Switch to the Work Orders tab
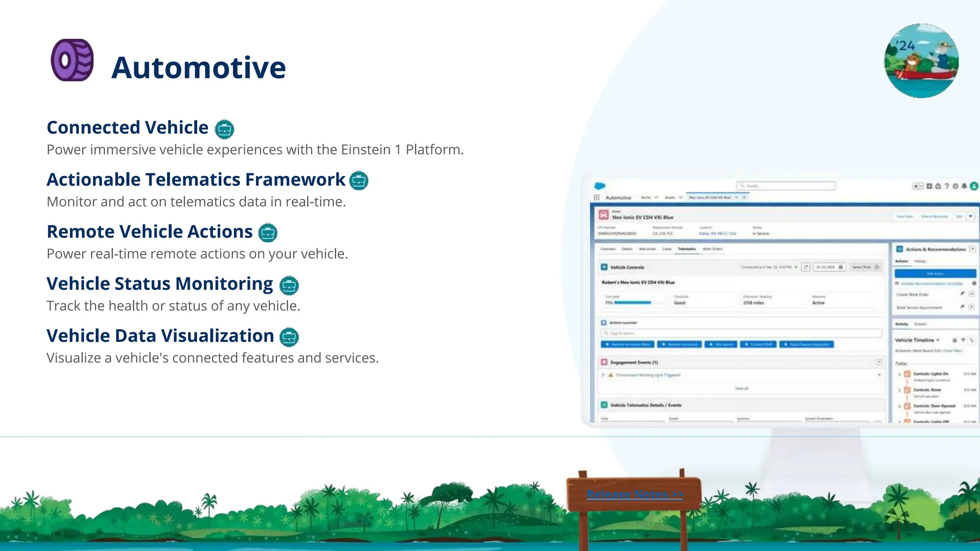980x551 pixels. click(713, 249)
